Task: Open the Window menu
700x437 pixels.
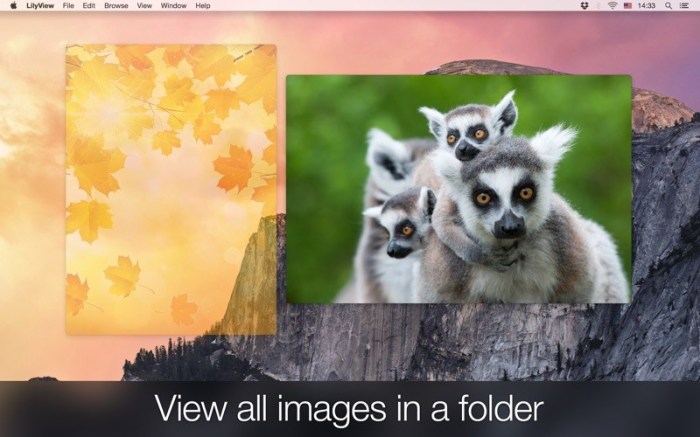Action: (173, 5)
